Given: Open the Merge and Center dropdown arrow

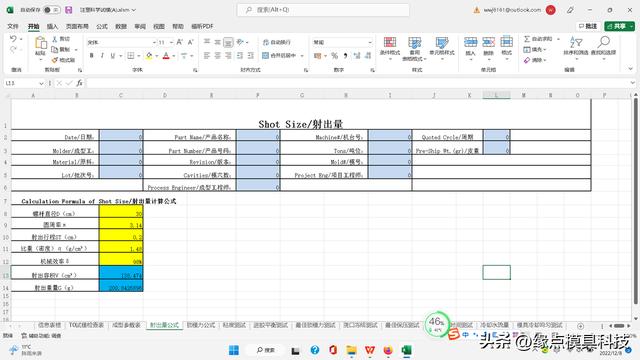Looking at the screenshot, I should [x=302, y=56].
